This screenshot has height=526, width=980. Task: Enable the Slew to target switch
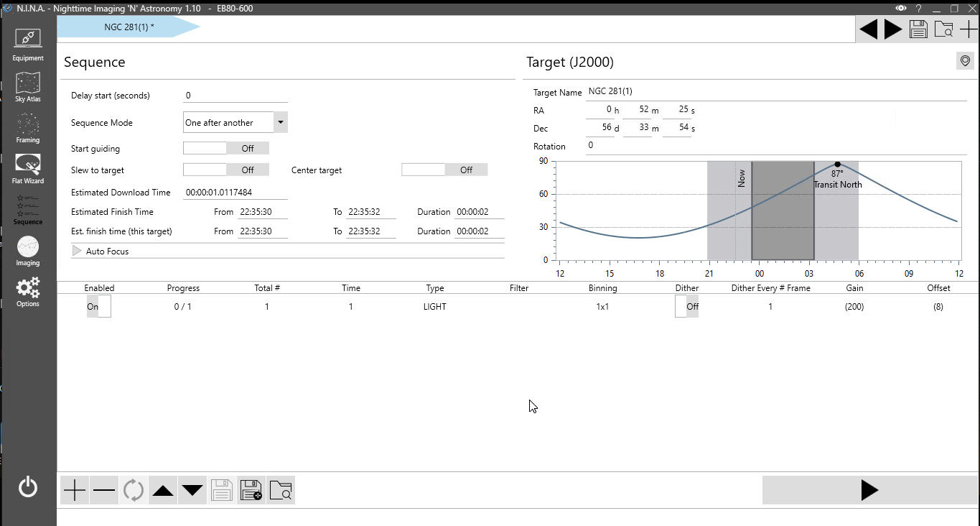pos(226,170)
